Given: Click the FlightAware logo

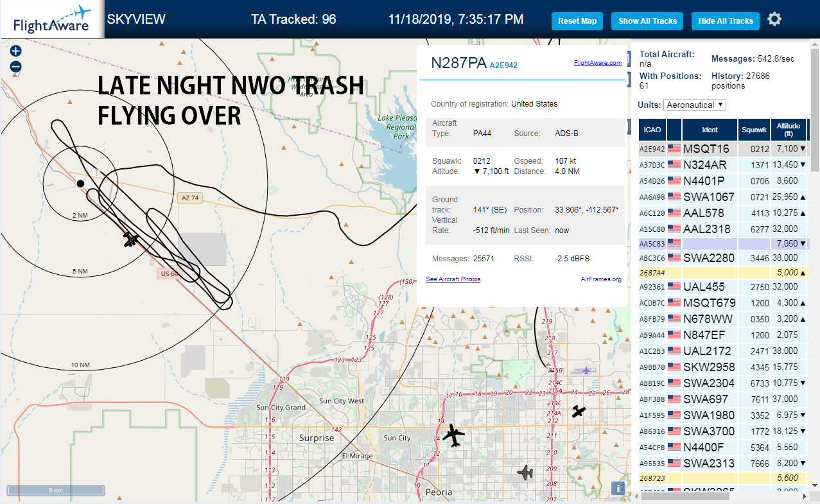Looking at the screenshot, I should point(52,19).
